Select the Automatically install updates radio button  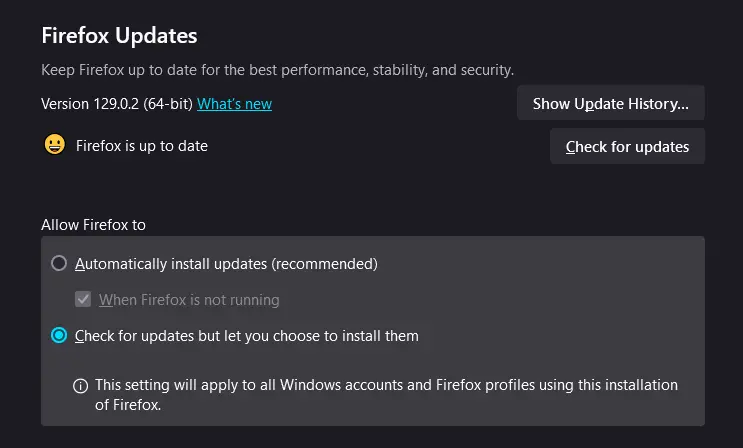tap(59, 263)
